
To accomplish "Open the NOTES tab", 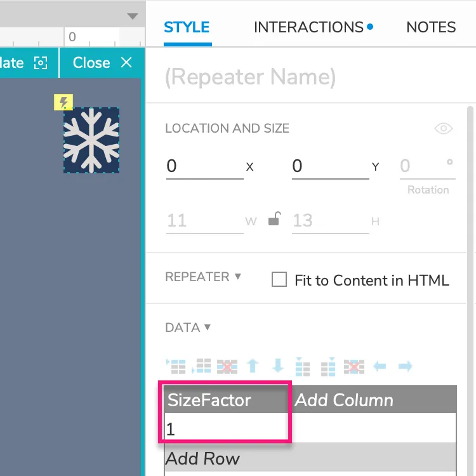I will [x=431, y=27].
